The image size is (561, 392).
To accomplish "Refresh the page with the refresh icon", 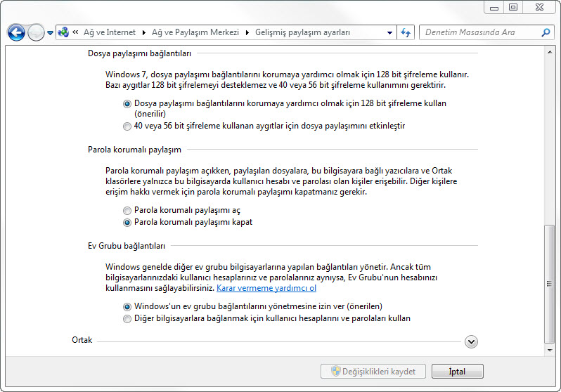I will pyautogui.click(x=406, y=32).
